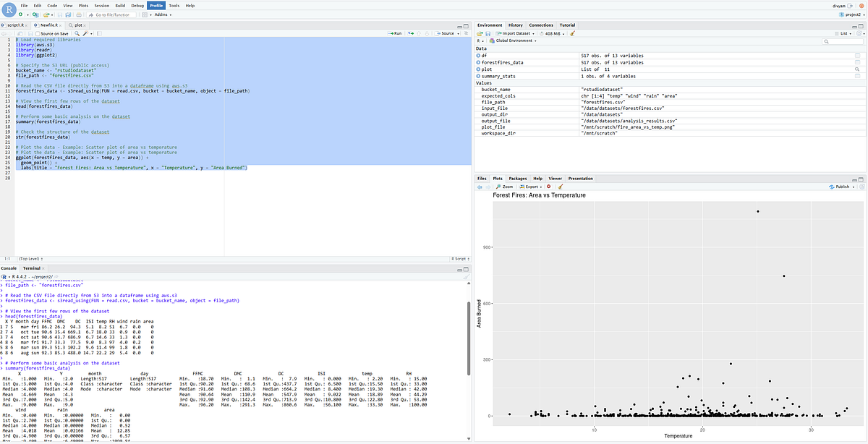This screenshot has height=444, width=868.
Task: Click the Print icon in main toolbar
Action: pyautogui.click(x=79, y=14)
